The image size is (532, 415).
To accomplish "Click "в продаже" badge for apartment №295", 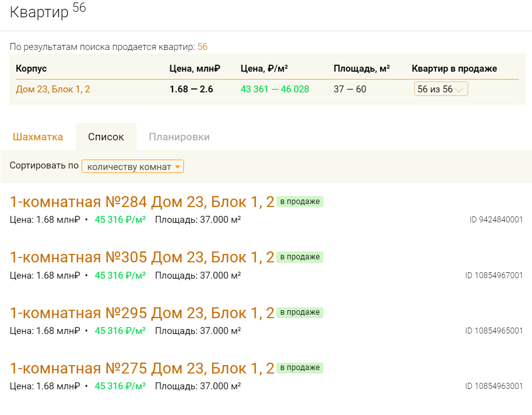I will click(300, 312).
